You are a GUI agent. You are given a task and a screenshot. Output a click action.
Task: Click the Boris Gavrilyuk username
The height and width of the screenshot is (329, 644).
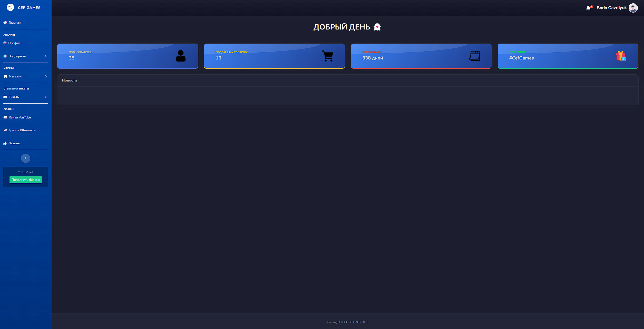pyautogui.click(x=611, y=8)
